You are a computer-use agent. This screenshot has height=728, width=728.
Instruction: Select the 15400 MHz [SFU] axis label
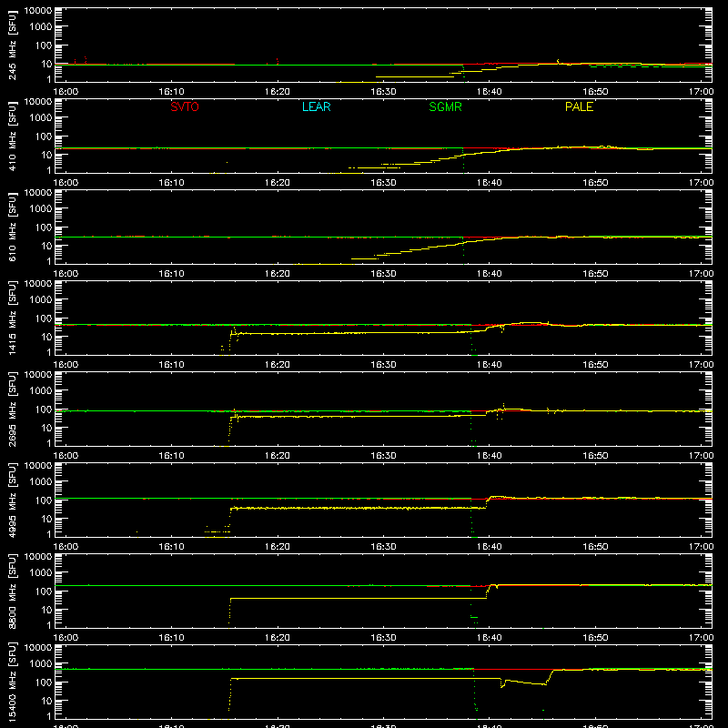tap(13, 682)
